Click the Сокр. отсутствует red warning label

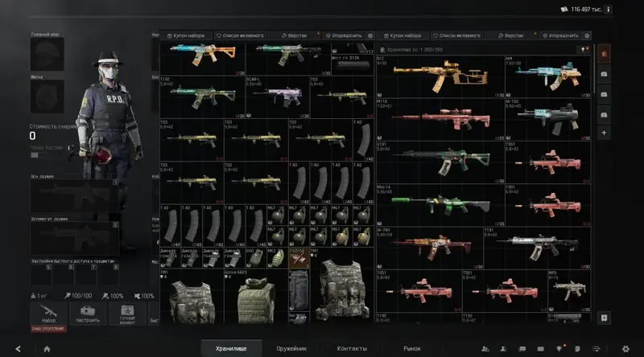point(48,329)
